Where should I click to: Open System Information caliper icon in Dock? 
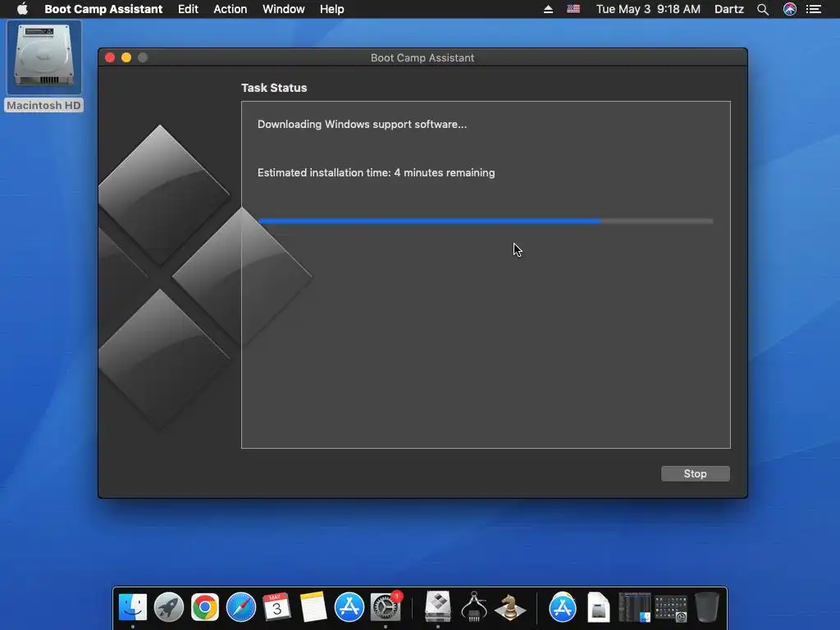pyautogui.click(x=474, y=607)
